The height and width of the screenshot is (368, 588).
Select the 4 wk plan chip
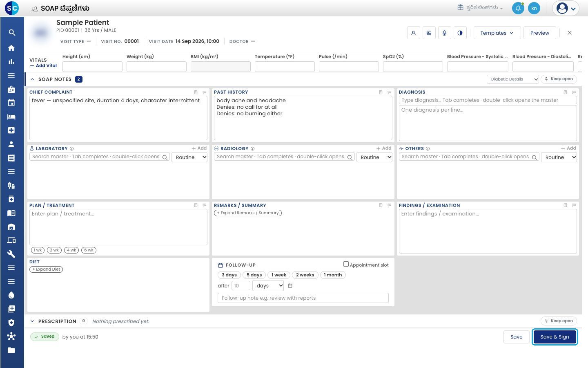71,250
